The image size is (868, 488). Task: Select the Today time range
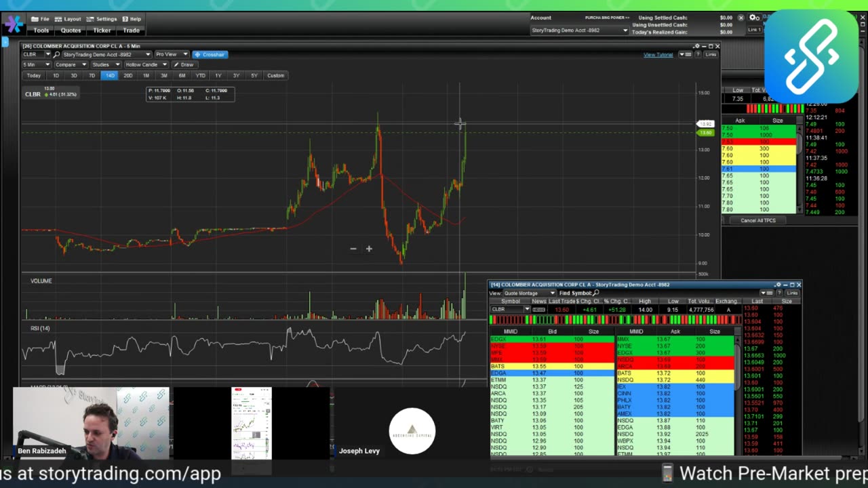click(33, 75)
